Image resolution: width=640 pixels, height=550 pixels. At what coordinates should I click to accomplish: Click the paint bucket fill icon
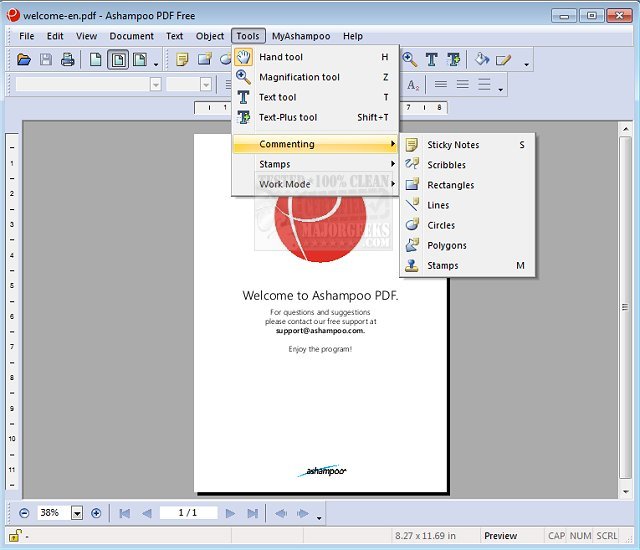(482, 60)
